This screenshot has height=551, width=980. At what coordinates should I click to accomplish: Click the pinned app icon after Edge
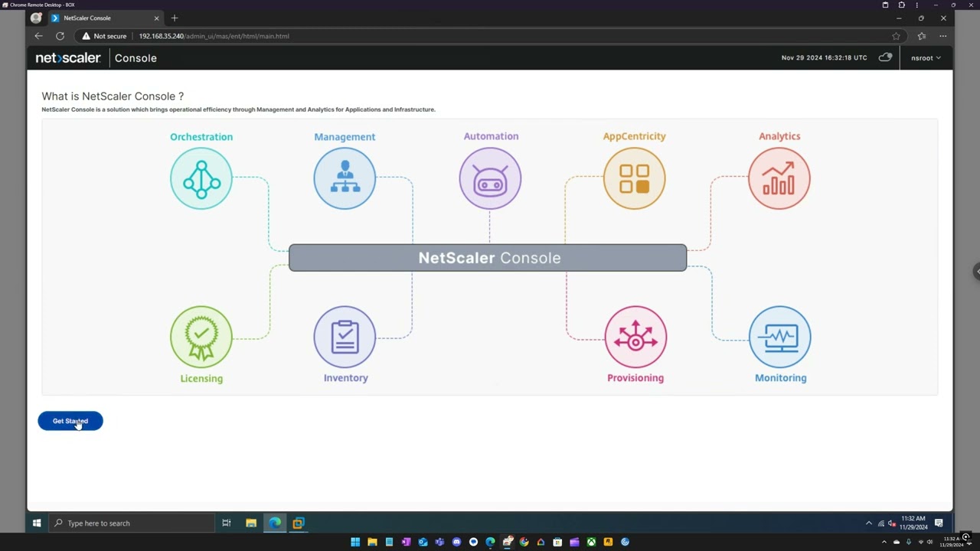[299, 523]
